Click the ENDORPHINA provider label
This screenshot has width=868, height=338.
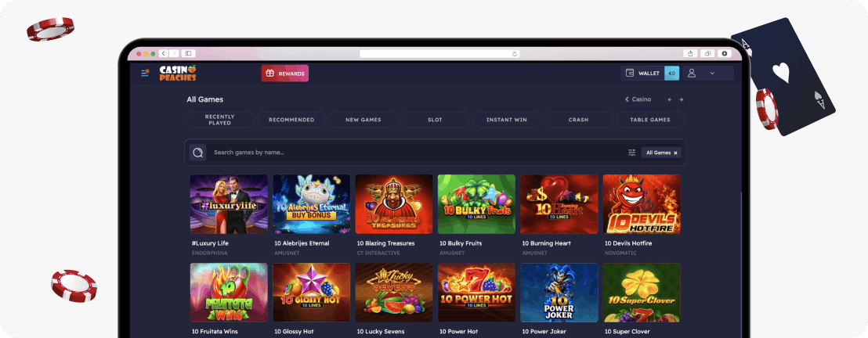pyautogui.click(x=209, y=253)
